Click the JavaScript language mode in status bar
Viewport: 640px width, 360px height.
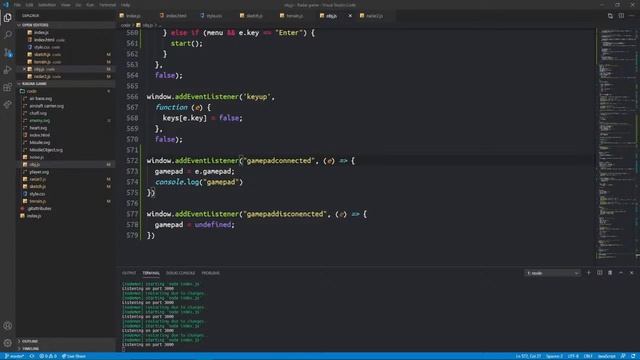click(607, 356)
